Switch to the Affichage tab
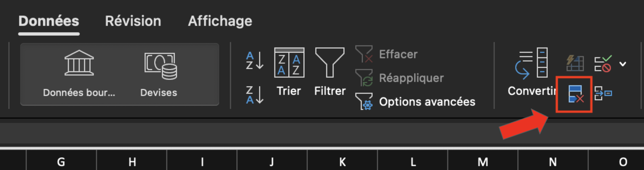 (x=220, y=21)
